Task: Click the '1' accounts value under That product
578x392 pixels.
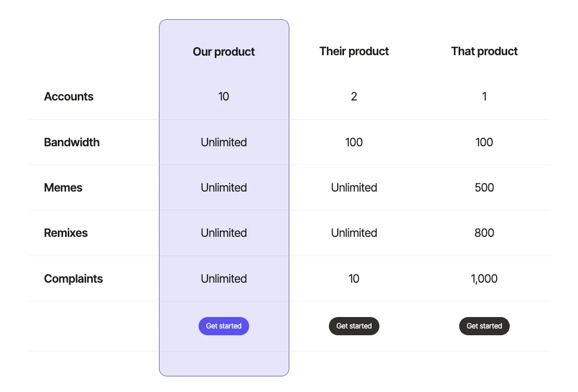Action: (x=484, y=96)
